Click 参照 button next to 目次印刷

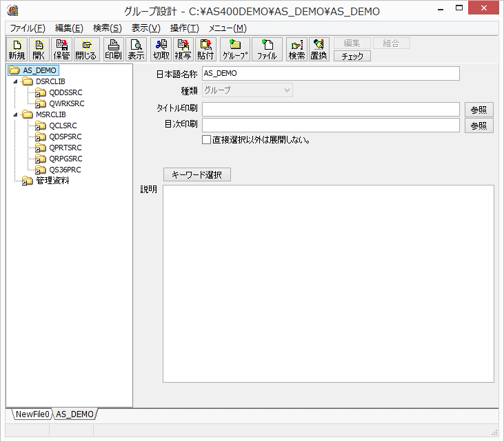(479, 125)
